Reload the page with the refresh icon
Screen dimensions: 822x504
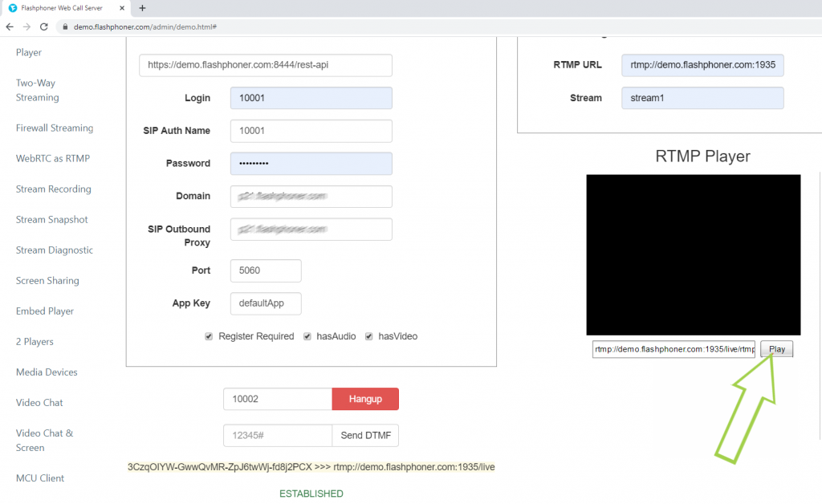(44, 26)
